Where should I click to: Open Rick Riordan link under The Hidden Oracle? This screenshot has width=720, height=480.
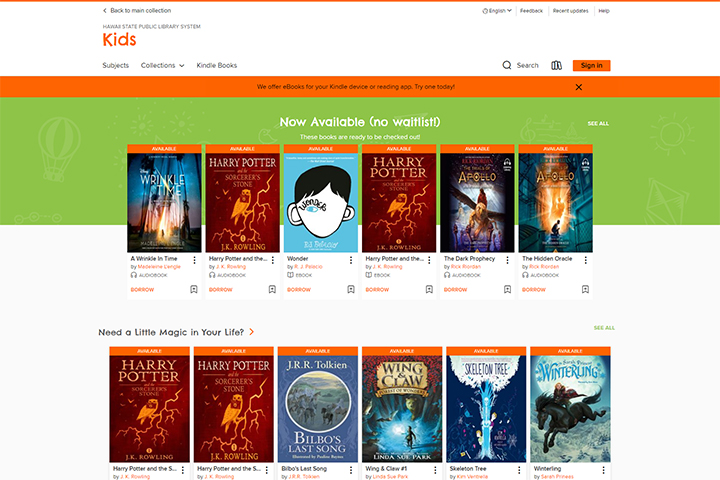pos(544,267)
